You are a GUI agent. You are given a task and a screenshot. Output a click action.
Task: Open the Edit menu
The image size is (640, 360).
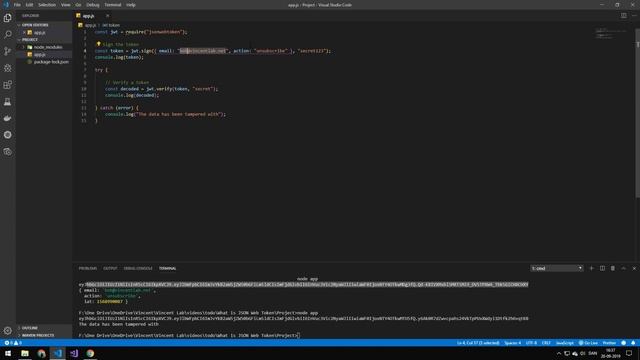click(29, 5)
